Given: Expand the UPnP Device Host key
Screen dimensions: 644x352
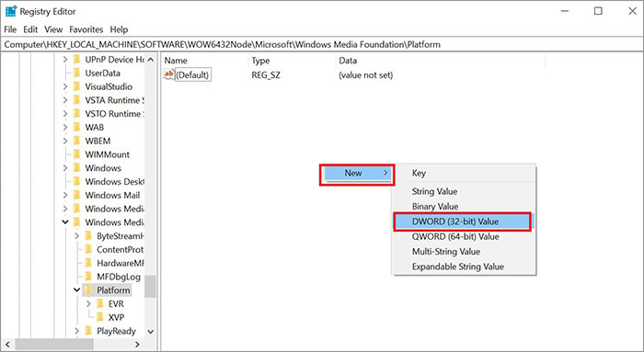Looking at the screenshot, I should click(x=65, y=60).
